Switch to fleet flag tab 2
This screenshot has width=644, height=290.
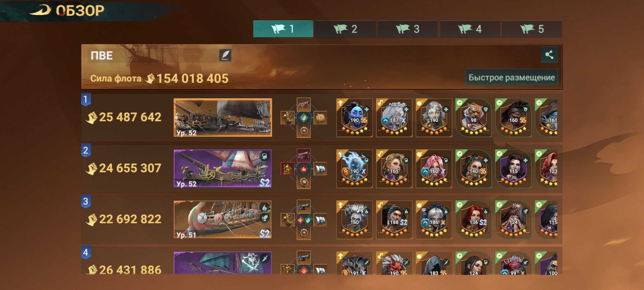pyautogui.click(x=345, y=29)
